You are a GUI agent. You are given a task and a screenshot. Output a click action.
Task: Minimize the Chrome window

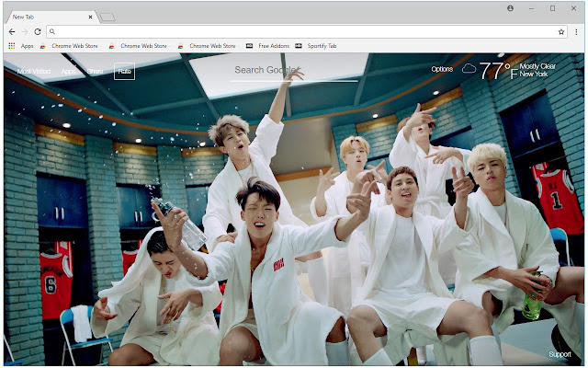(531, 8)
